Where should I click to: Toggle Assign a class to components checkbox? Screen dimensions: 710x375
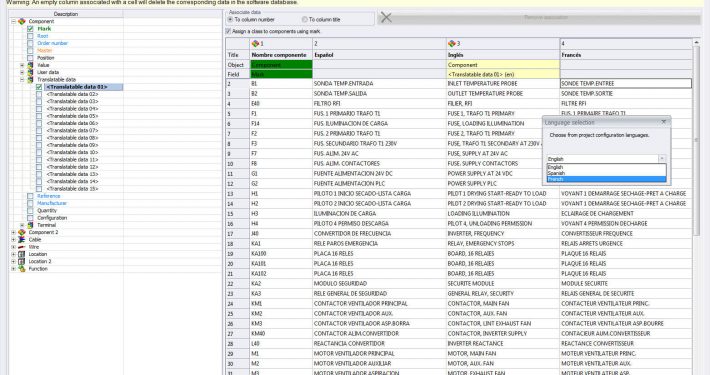tap(229, 31)
